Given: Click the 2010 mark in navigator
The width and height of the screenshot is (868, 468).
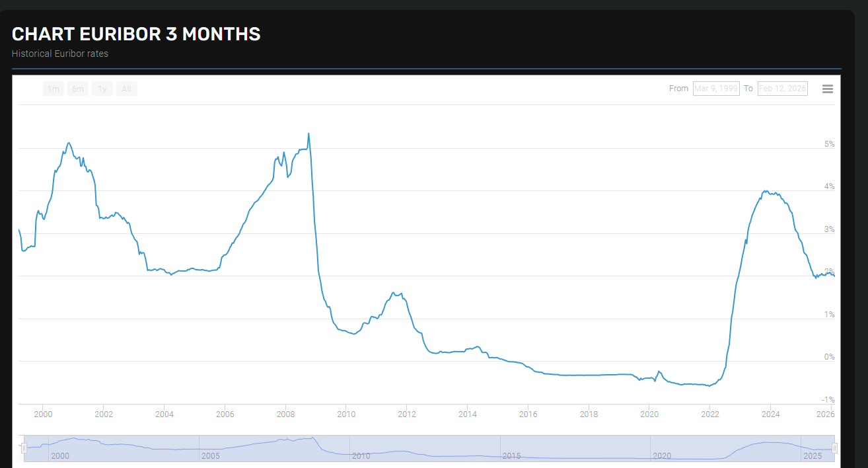Looking at the screenshot, I should tap(361, 456).
